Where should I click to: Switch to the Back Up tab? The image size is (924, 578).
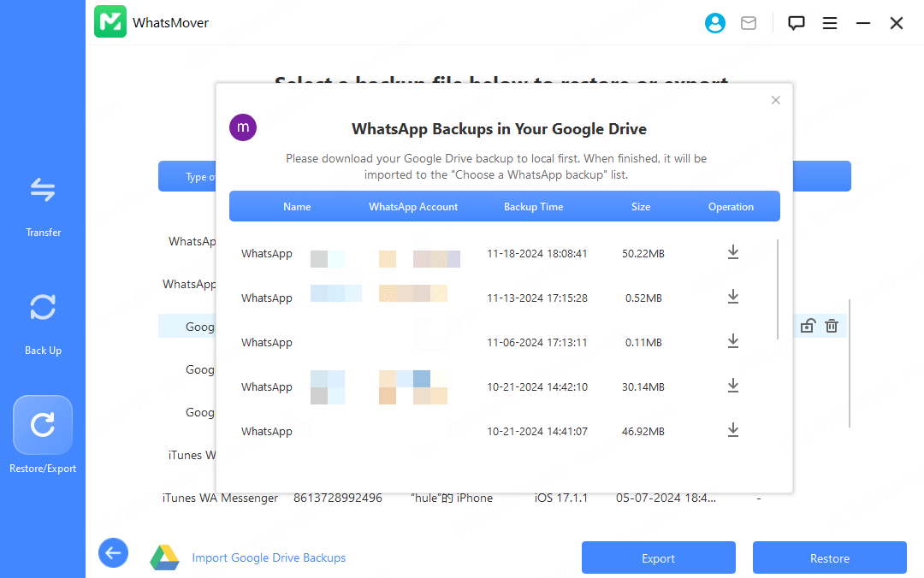[x=43, y=323]
